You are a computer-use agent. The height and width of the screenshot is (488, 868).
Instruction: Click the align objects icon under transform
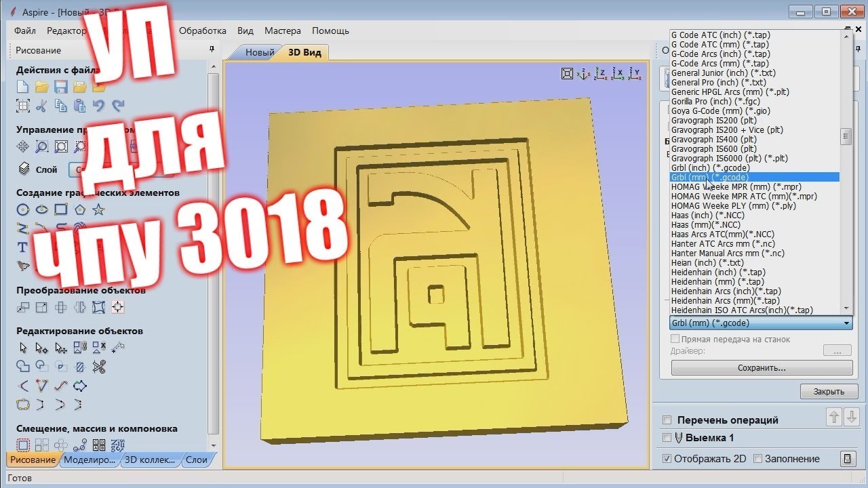point(118,307)
